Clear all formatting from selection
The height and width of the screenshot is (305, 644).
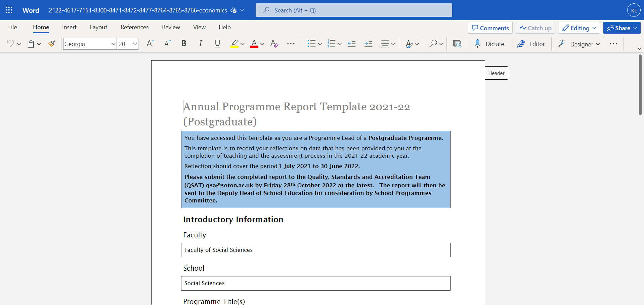pyautogui.click(x=274, y=43)
